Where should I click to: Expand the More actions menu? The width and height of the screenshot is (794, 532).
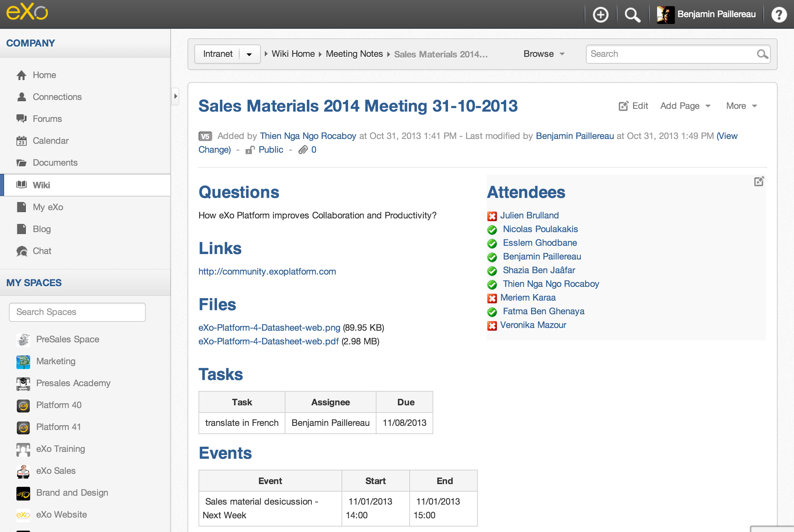pos(741,106)
